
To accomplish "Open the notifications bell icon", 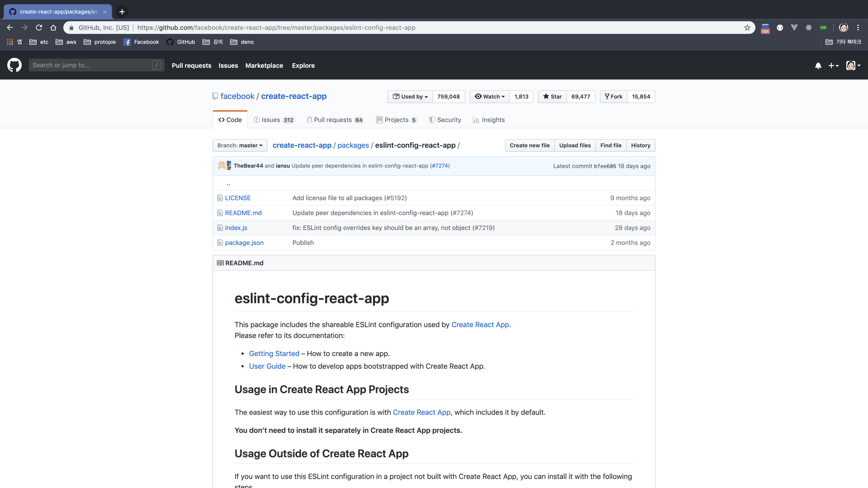I will (818, 65).
